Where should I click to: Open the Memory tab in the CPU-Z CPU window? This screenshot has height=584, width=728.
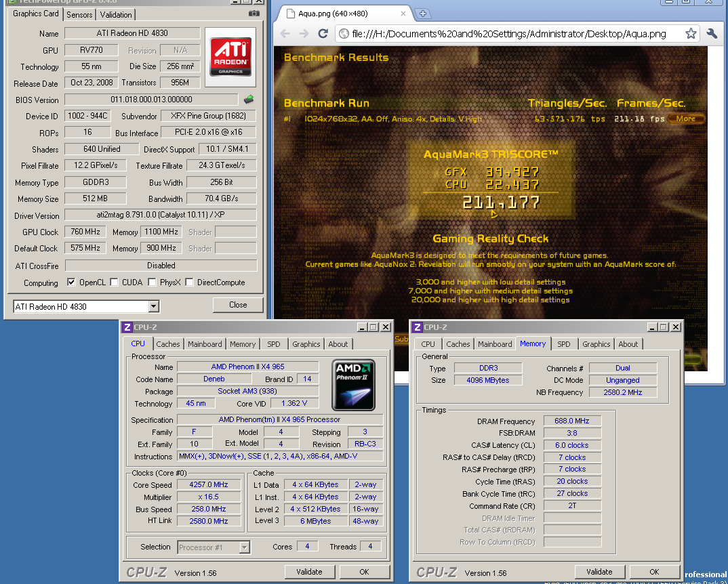pyautogui.click(x=243, y=344)
